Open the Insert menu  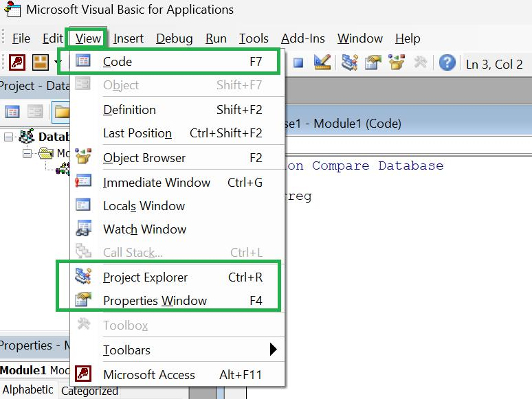click(x=129, y=38)
